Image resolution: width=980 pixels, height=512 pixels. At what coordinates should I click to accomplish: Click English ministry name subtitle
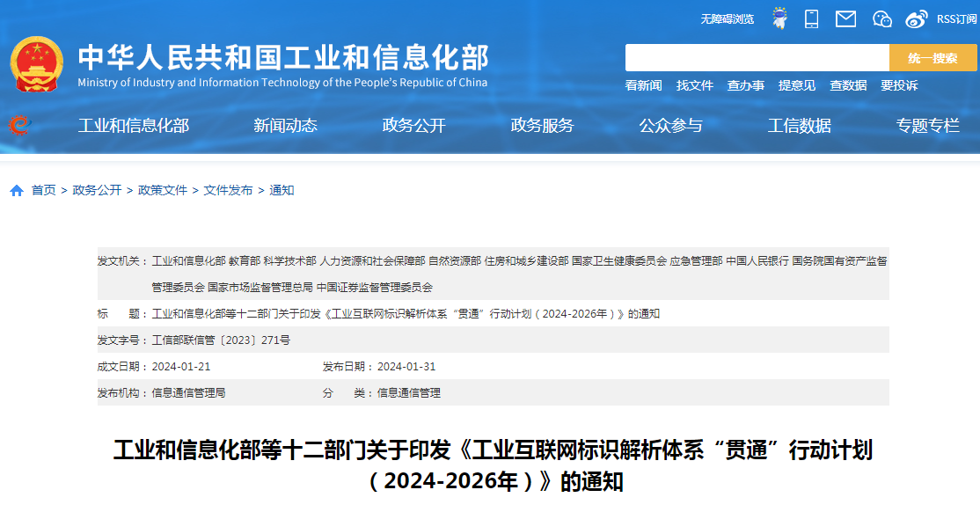pyautogui.click(x=282, y=83)
